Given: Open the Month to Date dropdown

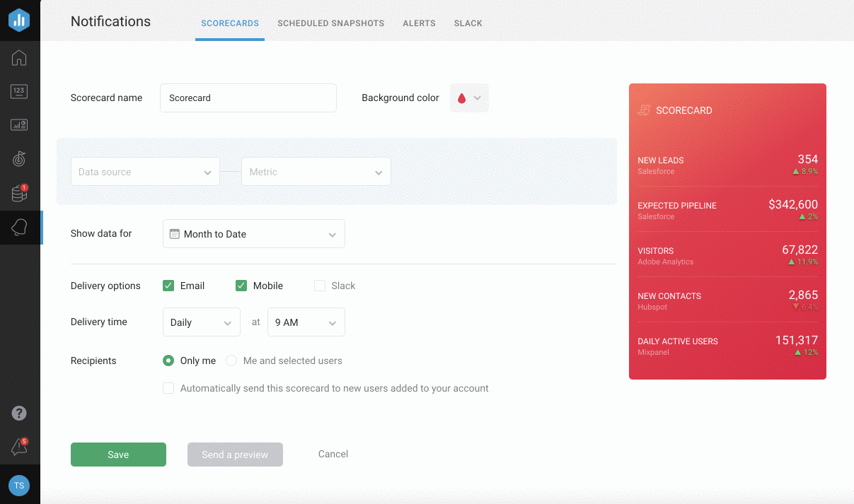Looking at the screenshot, I should tap(254, 234).
